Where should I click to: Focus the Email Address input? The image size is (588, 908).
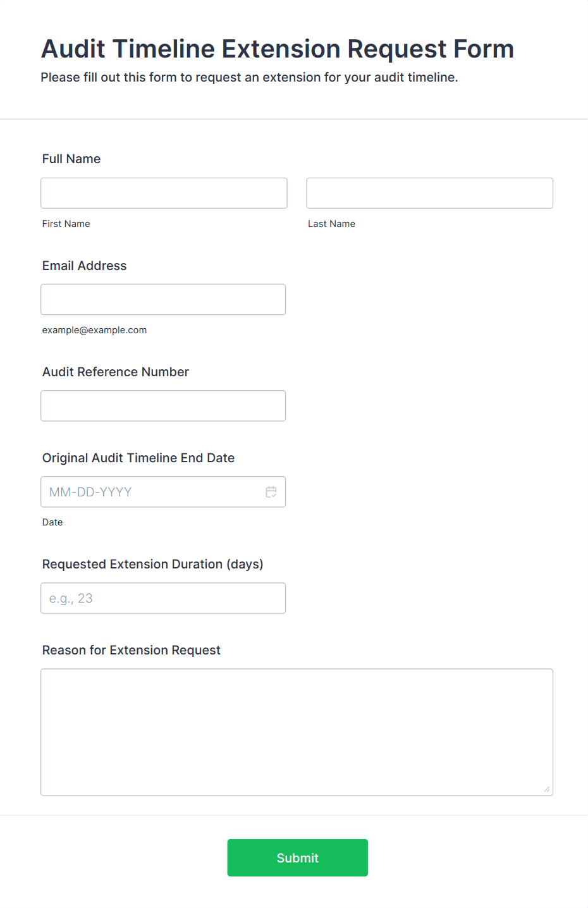163,299
